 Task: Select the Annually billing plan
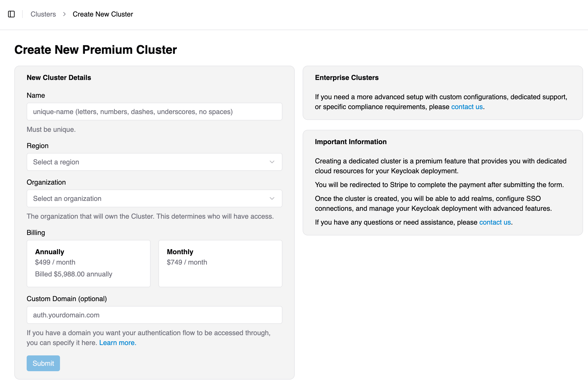(x=88, y=264)
